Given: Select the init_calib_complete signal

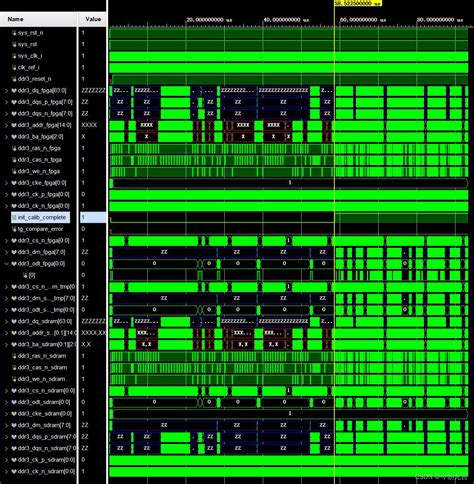Looking at the screenshot, I should [41, 217].
